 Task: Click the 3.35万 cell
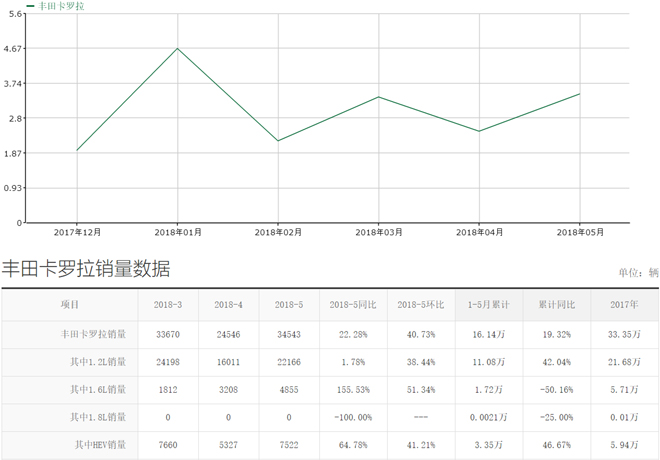click(489, 445)
